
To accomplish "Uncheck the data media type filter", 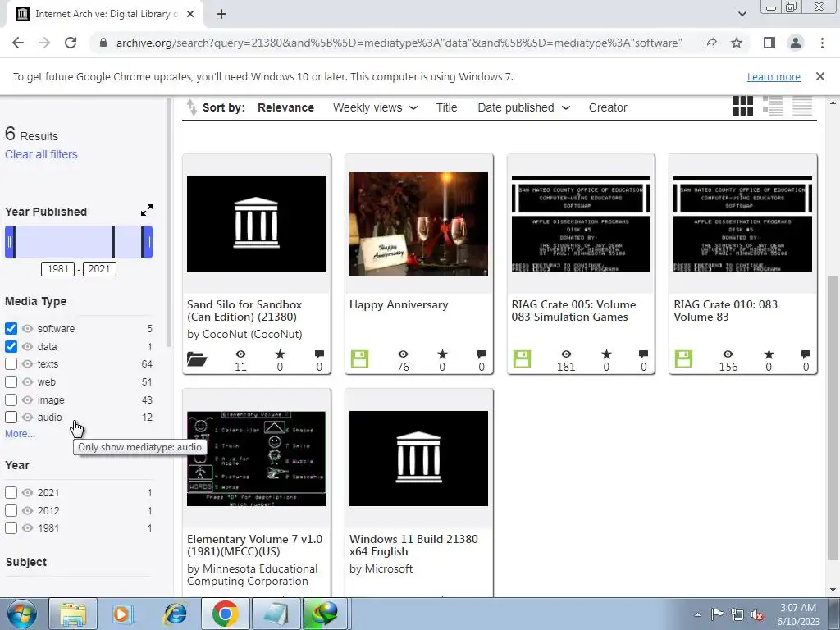I will coord(11,347).
